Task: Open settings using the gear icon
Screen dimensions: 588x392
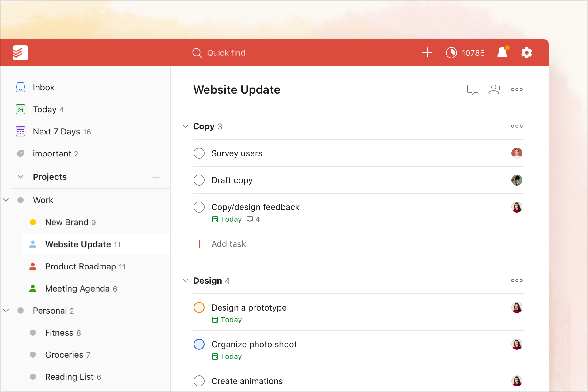Action: coord(526,52)
